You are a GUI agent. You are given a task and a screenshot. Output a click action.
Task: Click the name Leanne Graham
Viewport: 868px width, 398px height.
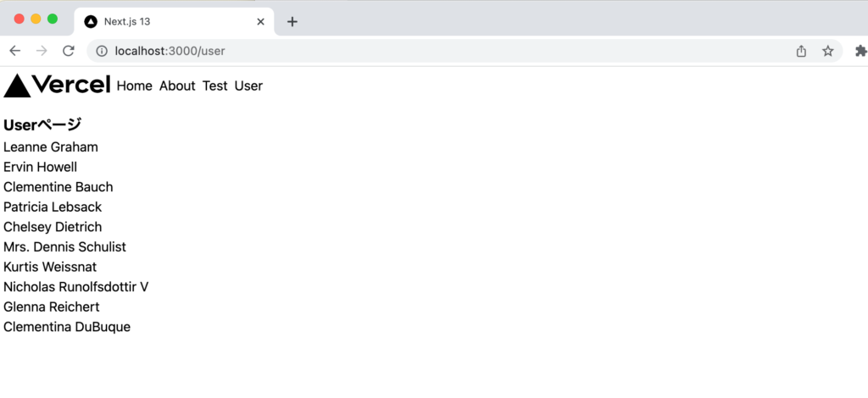(x=51, y=147)
